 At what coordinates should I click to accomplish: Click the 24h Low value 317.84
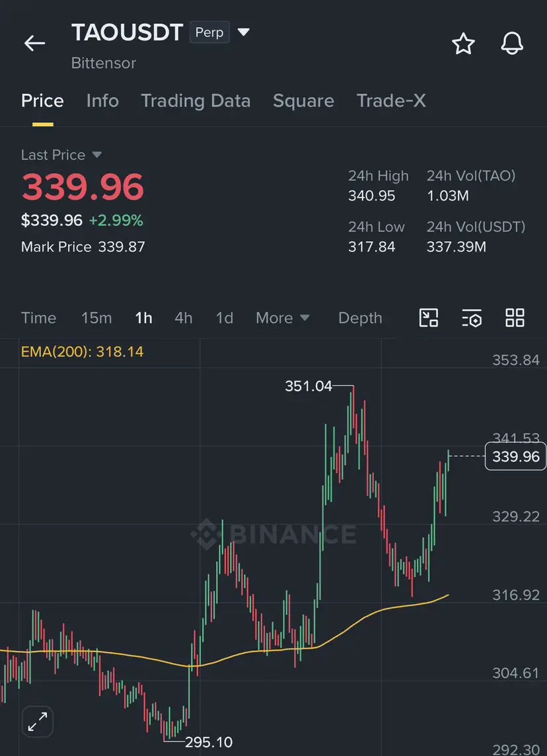[371, 247]
